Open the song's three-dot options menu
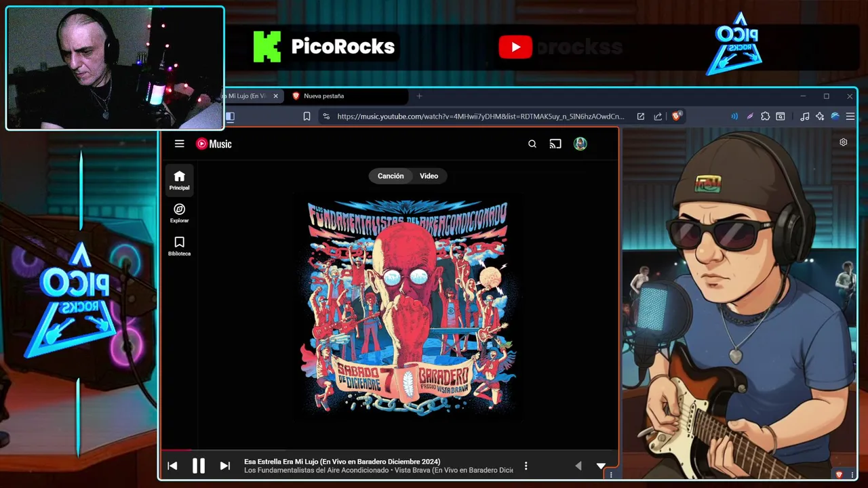Viewport: 868px width, 488px height. (x=526, y=466)
